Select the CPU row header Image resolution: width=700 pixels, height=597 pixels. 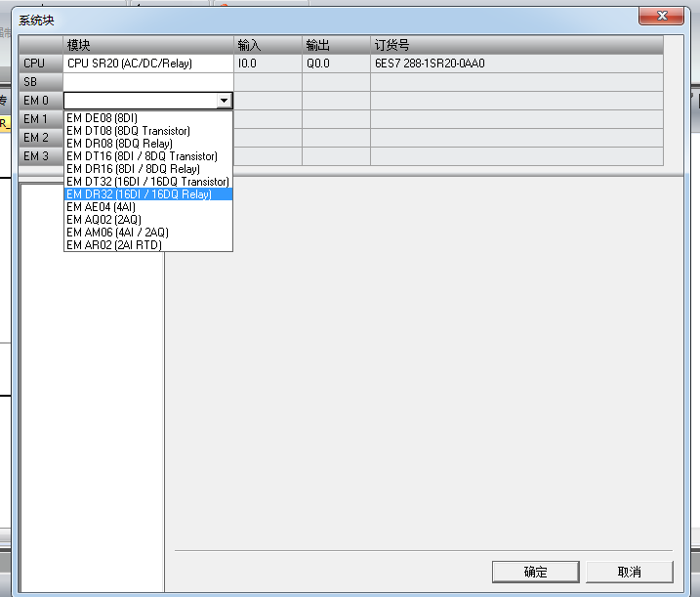pyautogui.click(x=36, y=64)
